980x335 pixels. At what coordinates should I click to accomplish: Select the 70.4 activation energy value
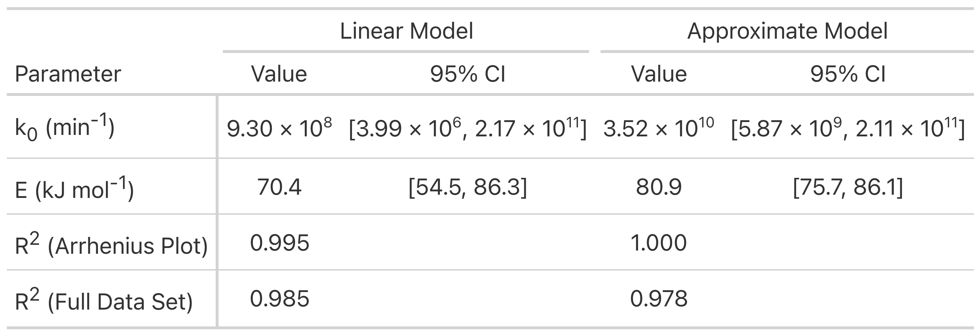point(279,187)
